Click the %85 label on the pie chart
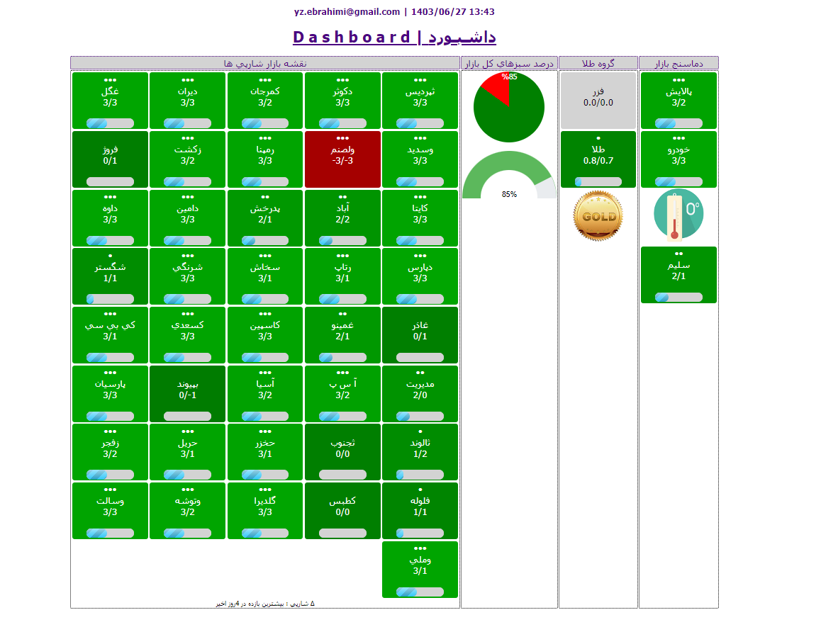This screenshot has height=644, width=821. click(509, 77)
